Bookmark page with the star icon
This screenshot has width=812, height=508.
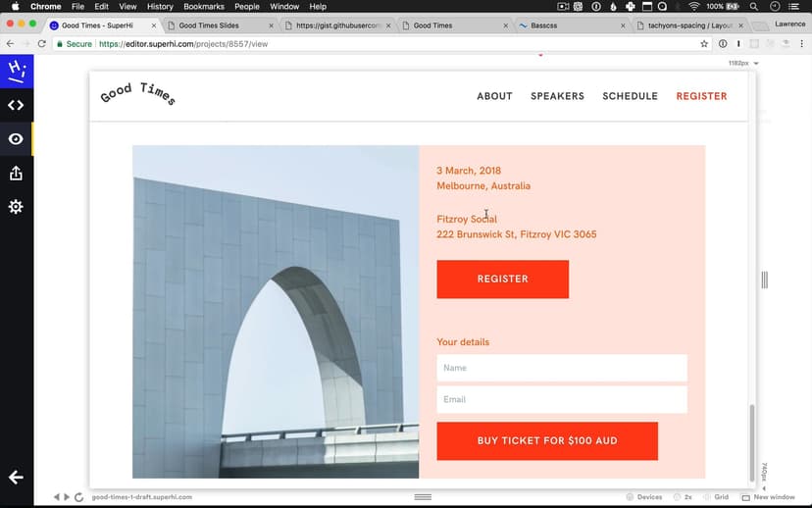[x=703, y=44]
